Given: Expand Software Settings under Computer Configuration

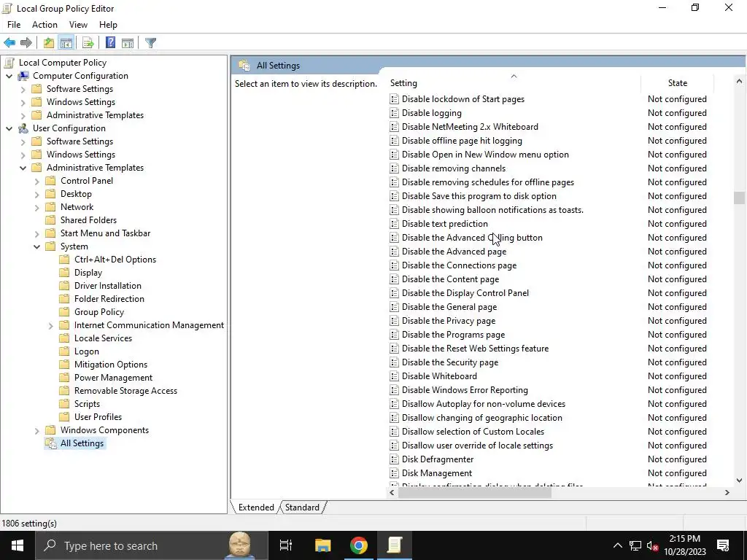Looking at the screenshot, I should click(23, 89).
